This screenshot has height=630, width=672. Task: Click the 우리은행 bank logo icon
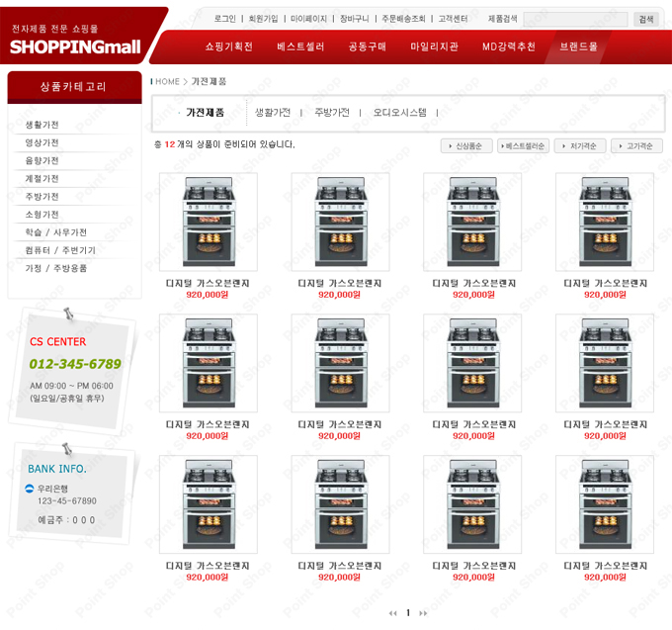(30, 488)
